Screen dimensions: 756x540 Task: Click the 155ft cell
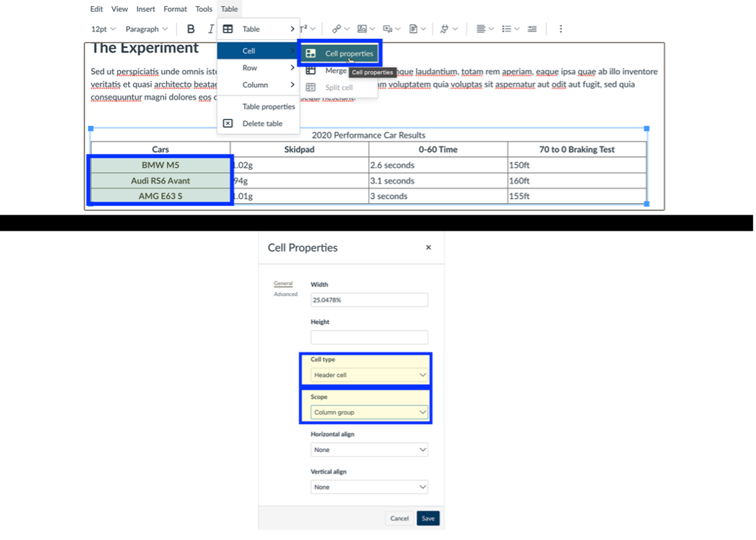coord(576,196)
